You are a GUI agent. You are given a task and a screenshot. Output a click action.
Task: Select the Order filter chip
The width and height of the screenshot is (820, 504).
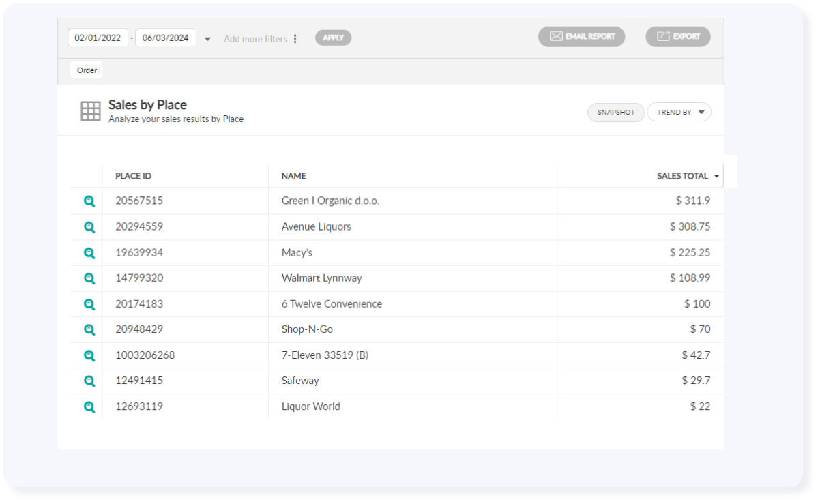click(x=86, y=70)
